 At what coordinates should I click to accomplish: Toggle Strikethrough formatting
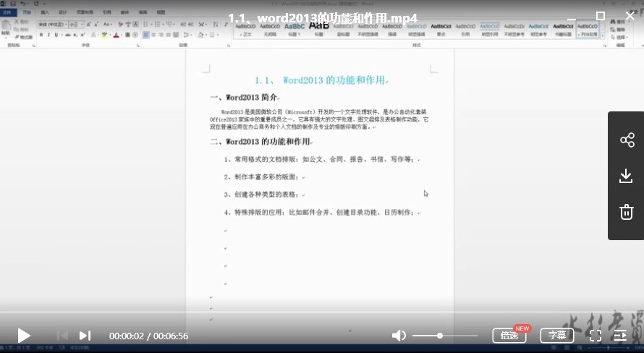[x=68, y=35]
